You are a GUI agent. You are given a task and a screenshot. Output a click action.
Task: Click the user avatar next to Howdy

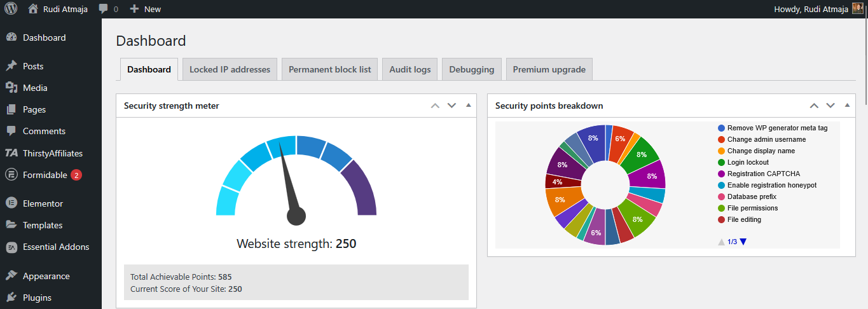click(857, 9)
